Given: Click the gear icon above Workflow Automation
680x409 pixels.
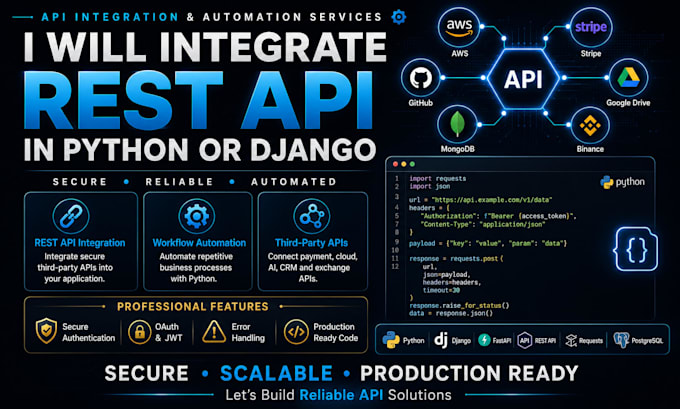Looking at the screenshot, I should click(x=196, y=216).
